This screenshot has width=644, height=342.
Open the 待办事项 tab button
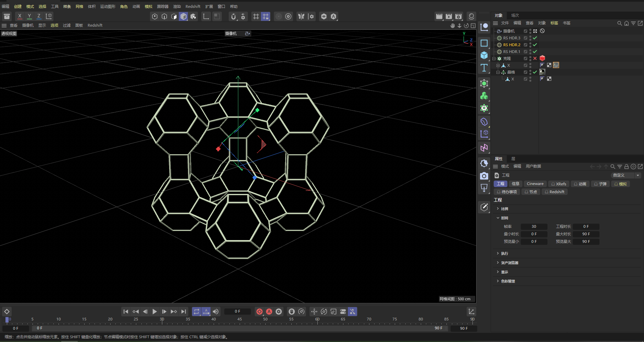tap(507, 192)
